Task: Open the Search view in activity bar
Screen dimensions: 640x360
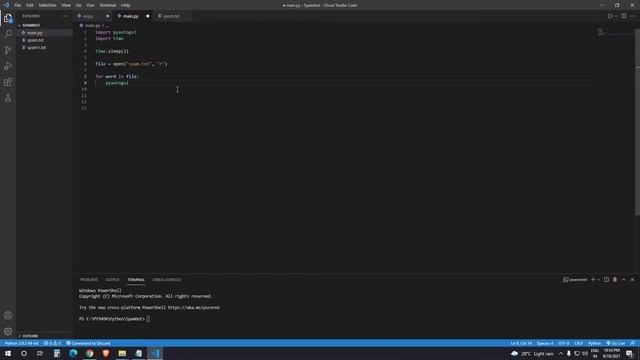Action: [8, 34]
